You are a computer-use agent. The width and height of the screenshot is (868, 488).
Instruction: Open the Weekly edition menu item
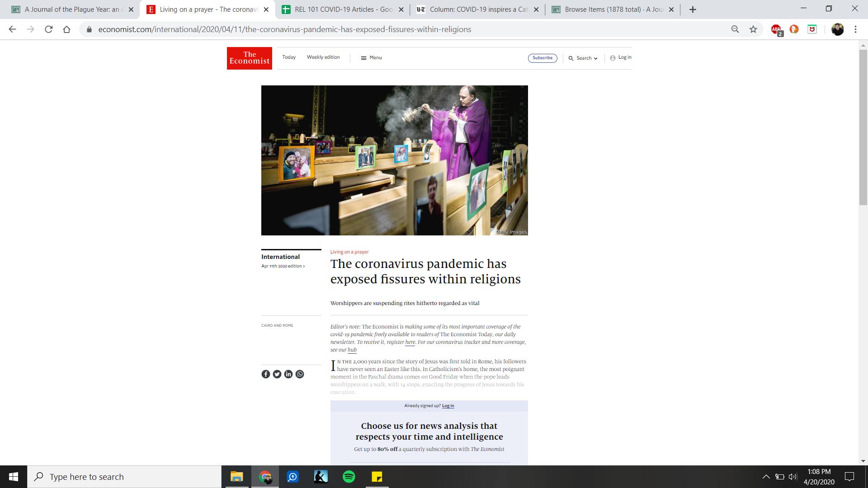pyautogui.click(x=323, y=57)
